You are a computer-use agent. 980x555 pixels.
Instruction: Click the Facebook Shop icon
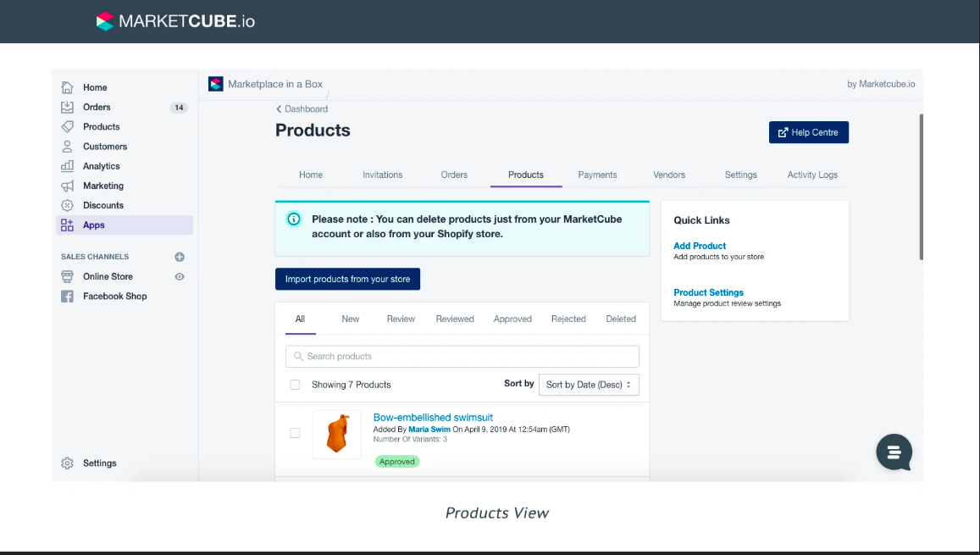(67, 297)
